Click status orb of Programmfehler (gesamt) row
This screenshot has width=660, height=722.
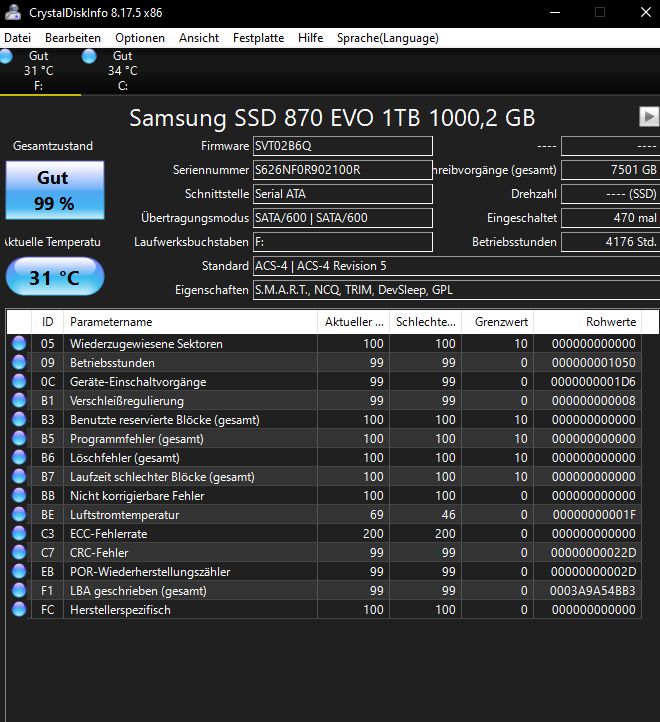[19, 438]
